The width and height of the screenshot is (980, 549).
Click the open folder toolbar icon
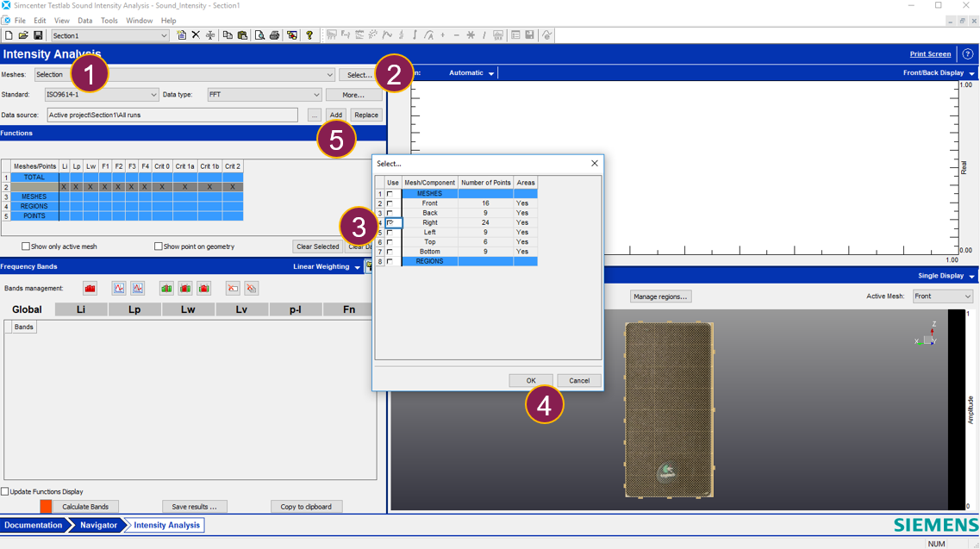pos(23,35)
